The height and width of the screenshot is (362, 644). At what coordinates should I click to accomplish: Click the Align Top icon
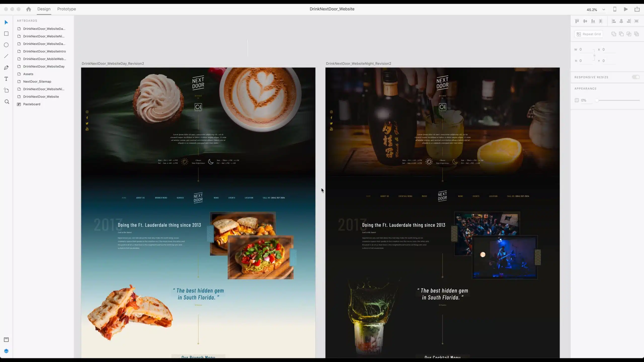[x=577, y=21]
